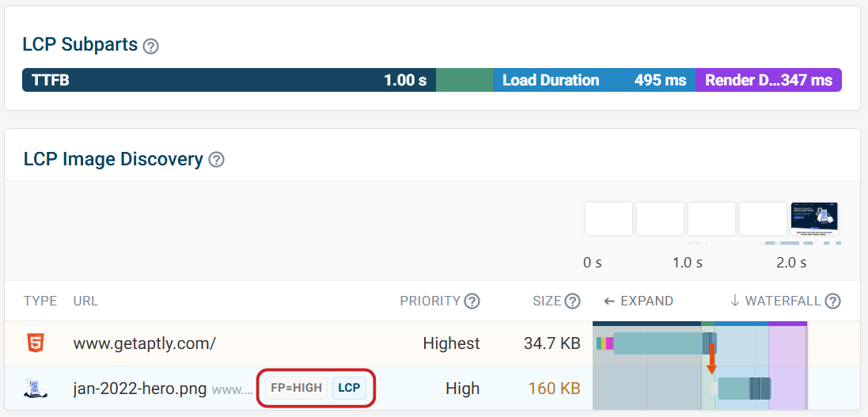Open the Size column help tooltip icon
868x417 pixels.
(x=573, y=301)
